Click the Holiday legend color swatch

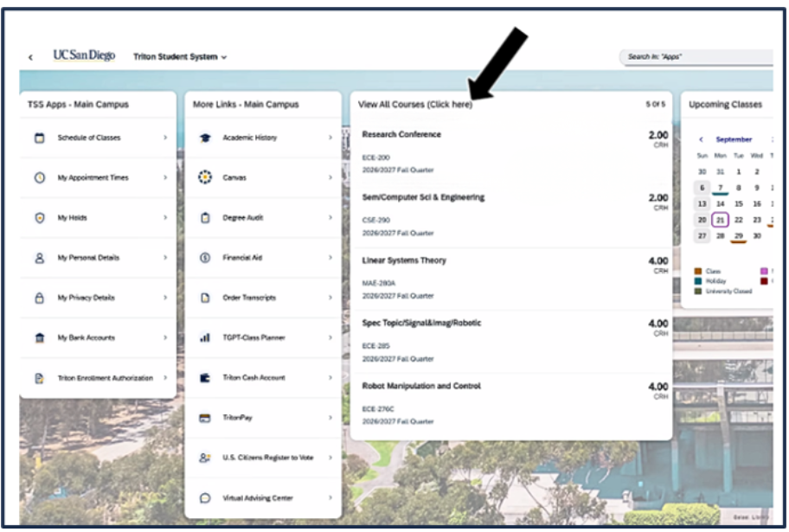[698, 281]
